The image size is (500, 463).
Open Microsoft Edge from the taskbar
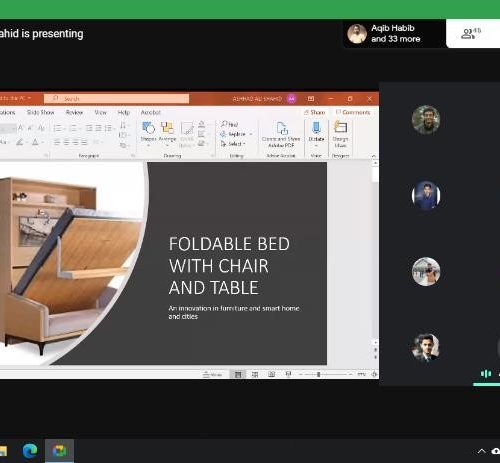tap(30, 451)
